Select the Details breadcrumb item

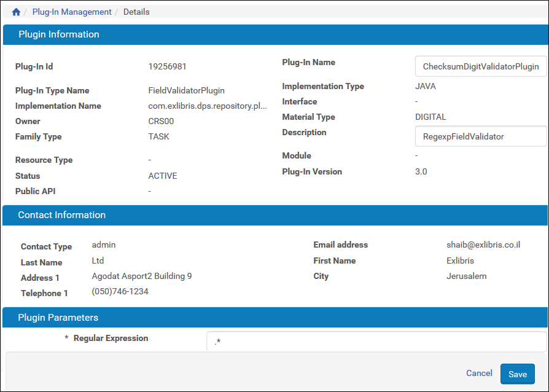click(136, 12)
